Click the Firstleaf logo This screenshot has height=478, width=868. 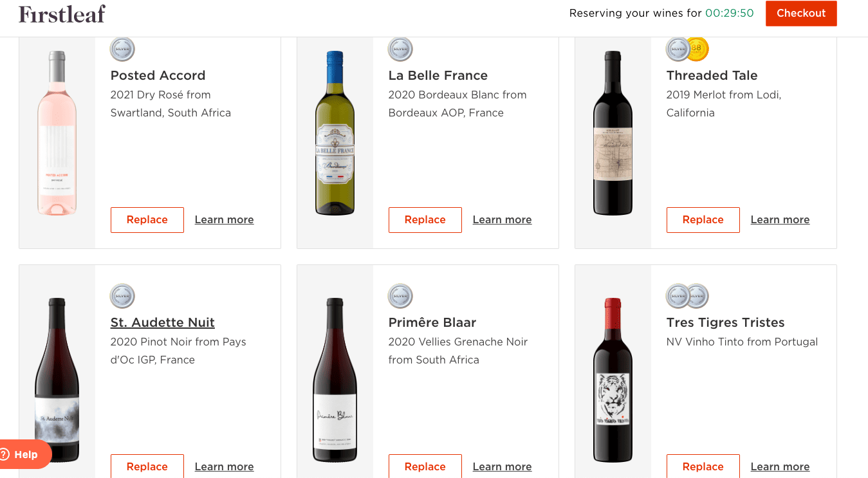[62, 14]
